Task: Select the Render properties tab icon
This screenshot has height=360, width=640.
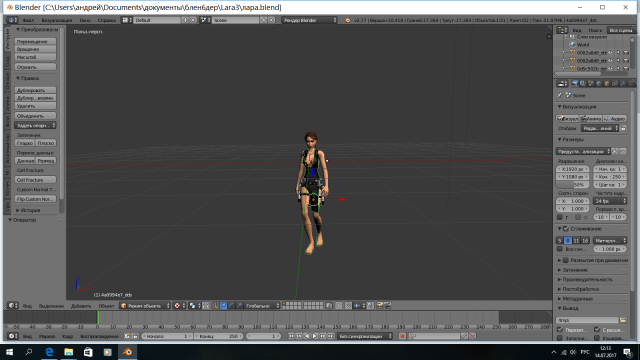Action: (x=575, y=84)
